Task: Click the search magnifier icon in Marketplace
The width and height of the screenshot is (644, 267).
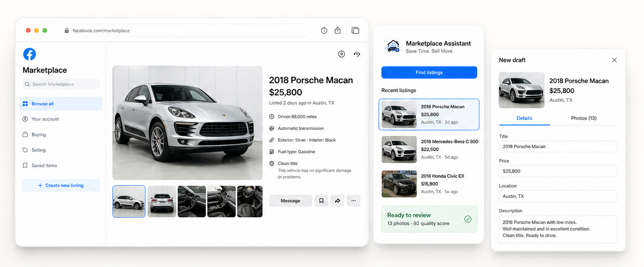Action: tap(27, 84)
